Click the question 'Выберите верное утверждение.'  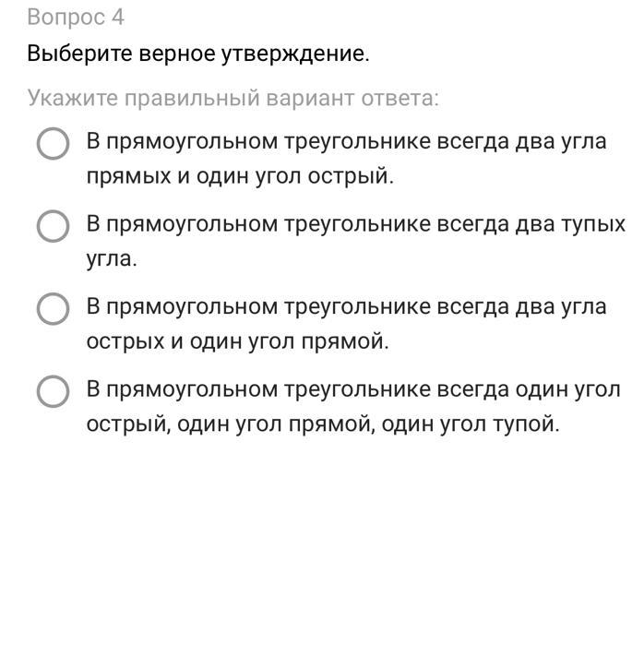coord(197,54)
